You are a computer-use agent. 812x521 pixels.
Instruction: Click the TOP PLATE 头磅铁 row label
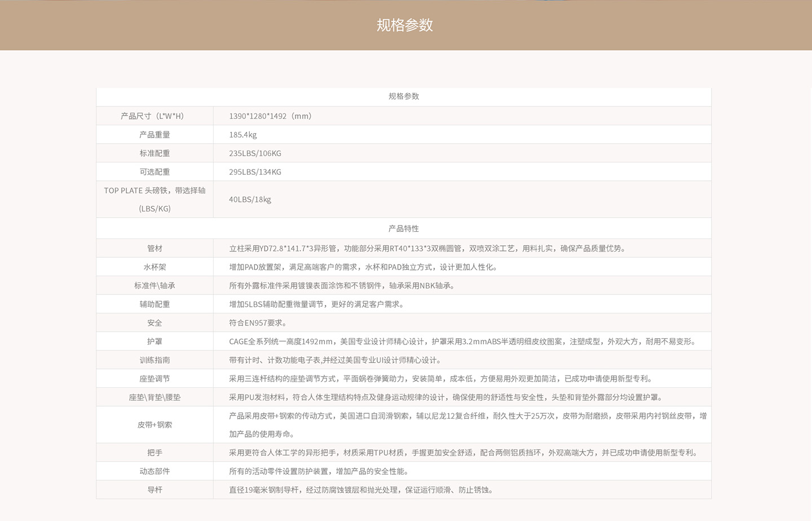[155, 199]
